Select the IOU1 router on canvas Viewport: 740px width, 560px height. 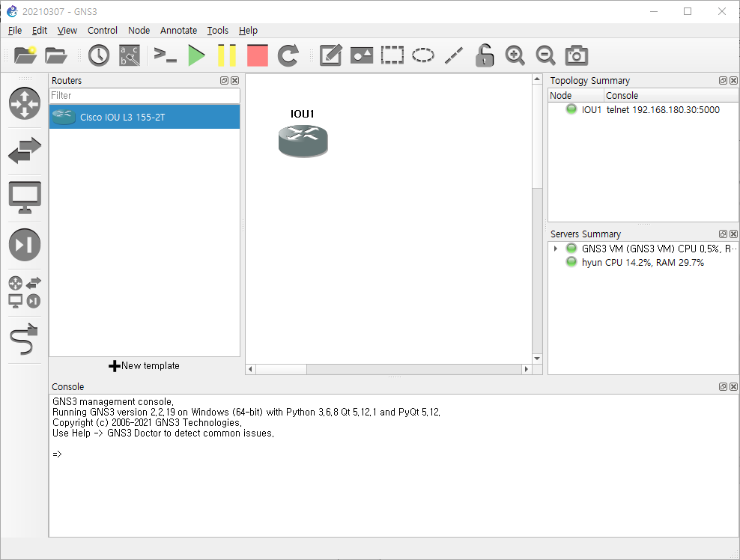[x=303, y=141]
